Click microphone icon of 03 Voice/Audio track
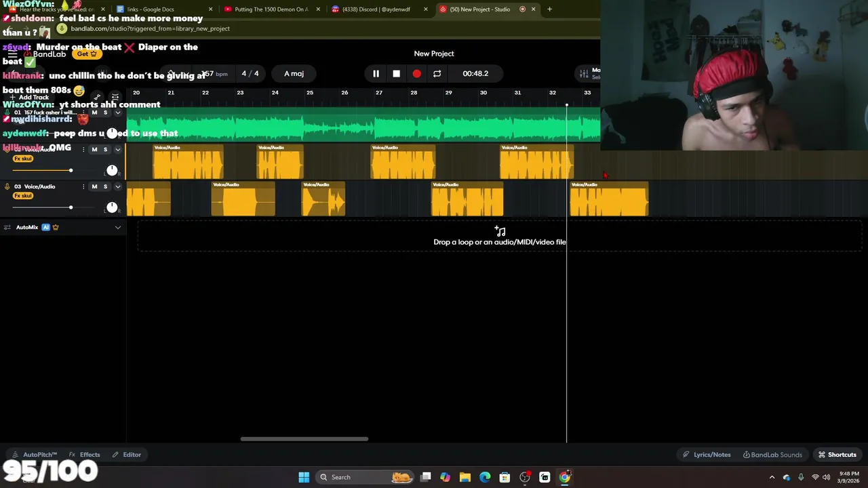868x488 pixels. 7,186
